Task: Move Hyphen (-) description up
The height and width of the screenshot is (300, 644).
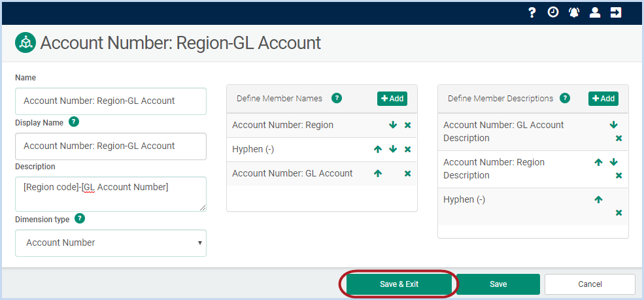Action: [x=599, y=199]
